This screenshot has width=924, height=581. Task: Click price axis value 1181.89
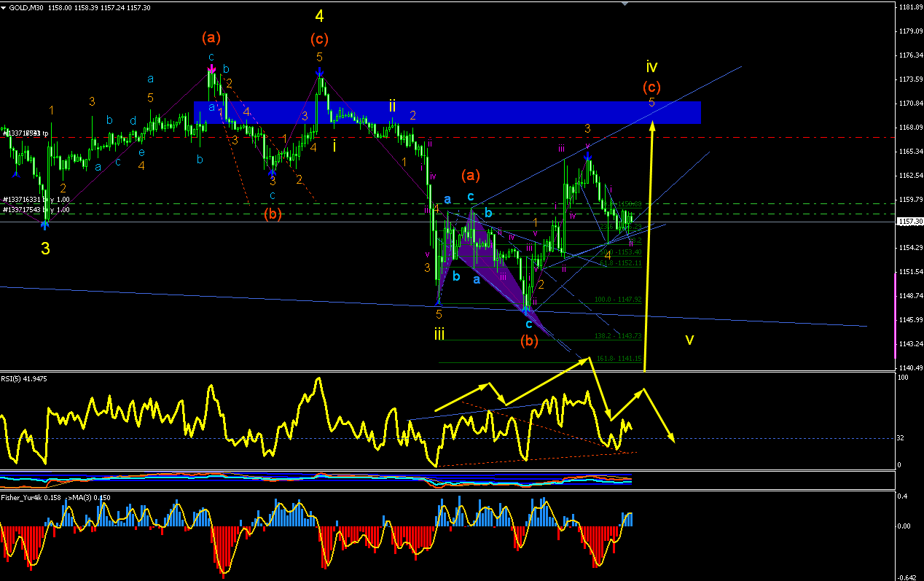[911, 7]
